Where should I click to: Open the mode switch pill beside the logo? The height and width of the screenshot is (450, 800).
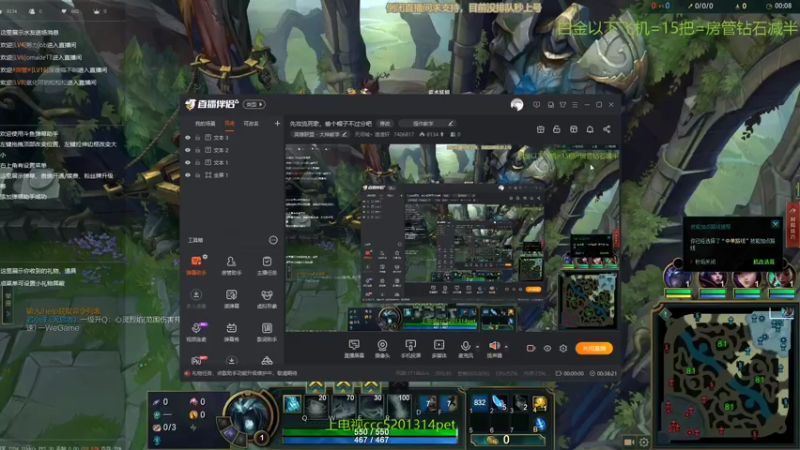[254, 105]
